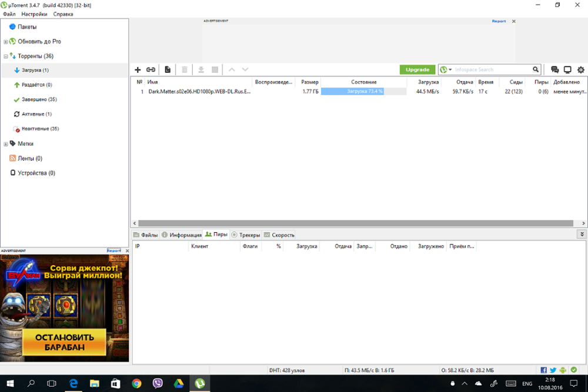Open the chat bubbles icon in toolbar
588x392 pixels.
click(x=554, y=70)
